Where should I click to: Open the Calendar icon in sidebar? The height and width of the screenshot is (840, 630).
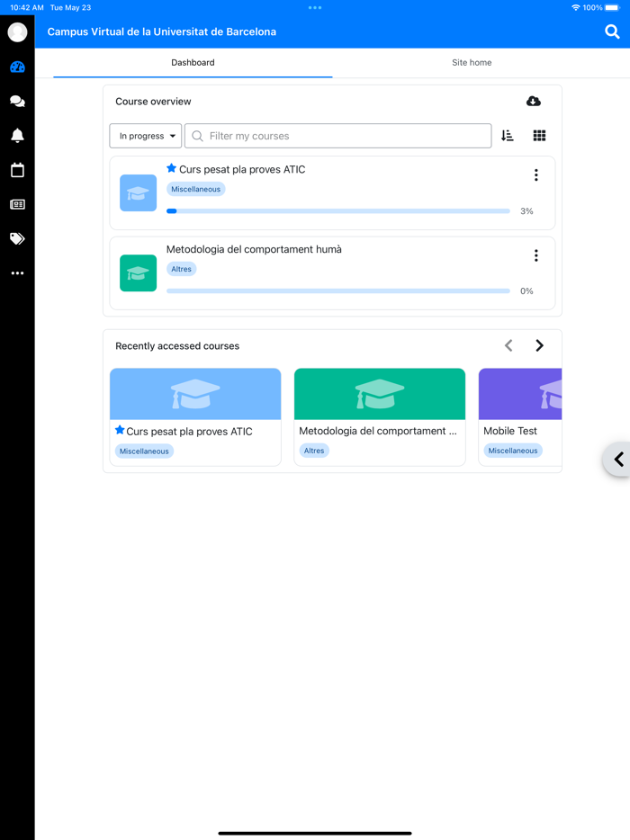[x=17, y=170]
